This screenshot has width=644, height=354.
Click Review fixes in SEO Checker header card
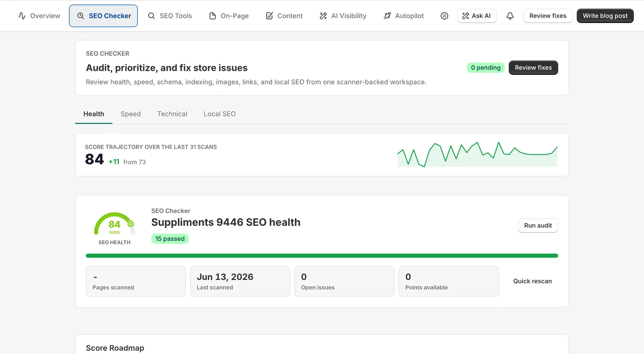[x=533, y=68]
